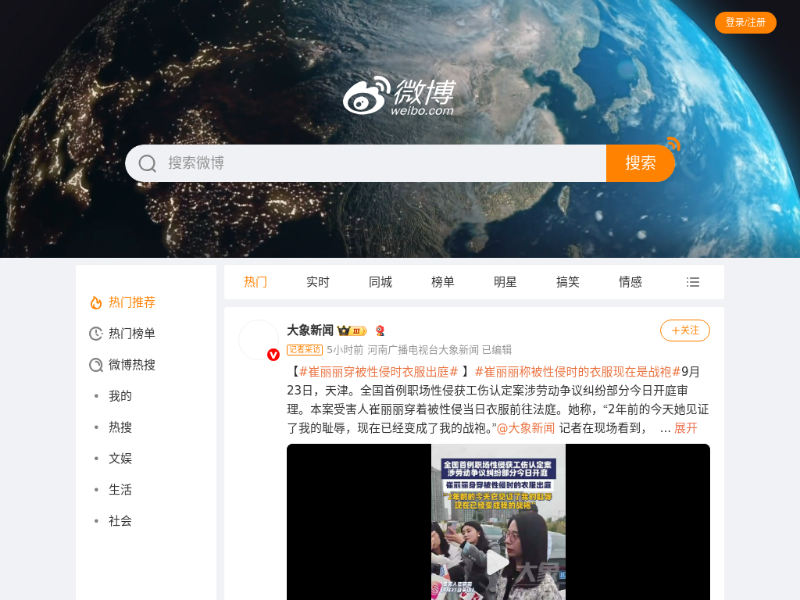800x600 pixels.
Task: Click the orange 搜索 button
Action: pyautogui.click(x=640, y=163)
